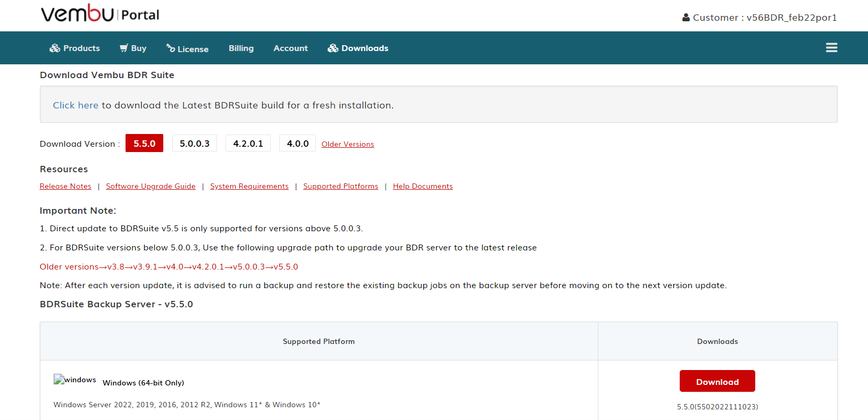
Task: Click the Vembu Portal logo
Action: pyautogui.click(x=100, y=13)
